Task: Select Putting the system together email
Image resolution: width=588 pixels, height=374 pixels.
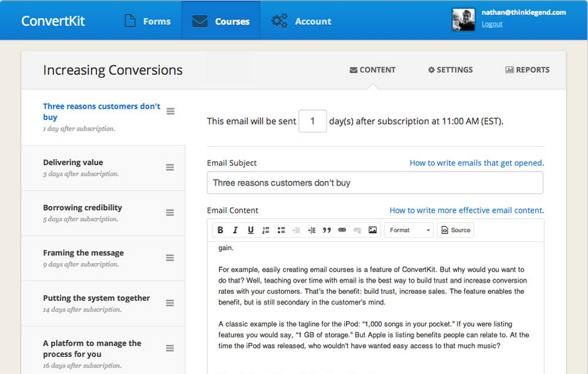Action: (x=102, y=304)
